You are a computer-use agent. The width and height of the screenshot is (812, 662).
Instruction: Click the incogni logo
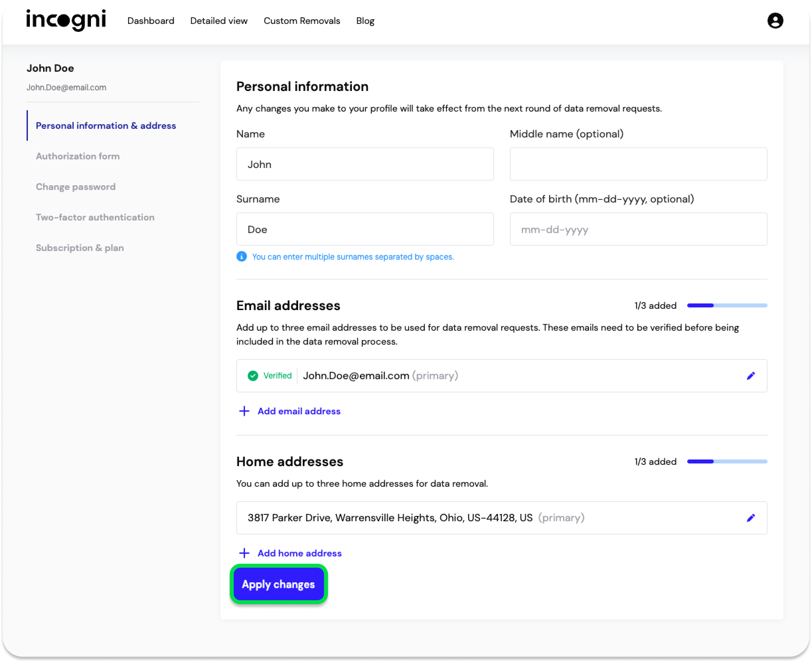pos(66,20)
